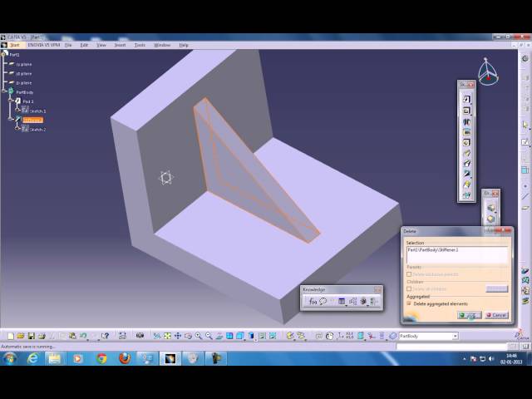Image resolution: width=532 pixels, height=399 pixels.
Task: Click the Isometric View cube icon
Action: (240, 336)
